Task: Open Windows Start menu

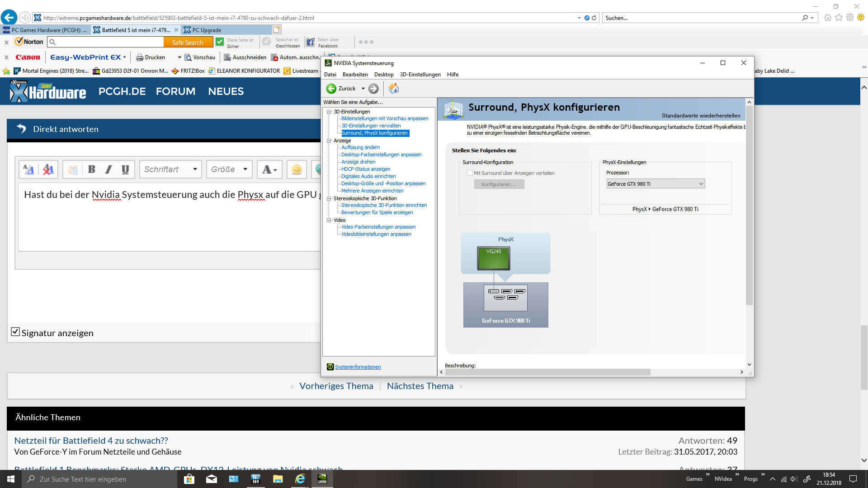Action: [11, 479]
